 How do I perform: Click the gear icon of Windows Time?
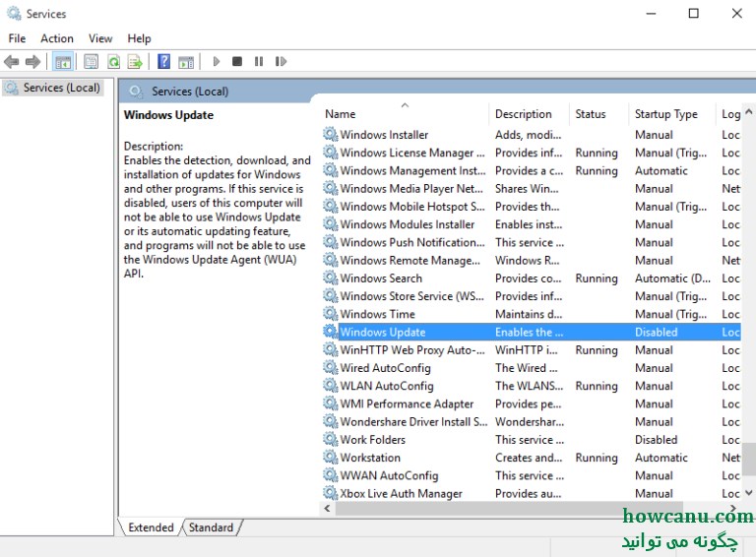pyautogui.click(x=331, y=314)
